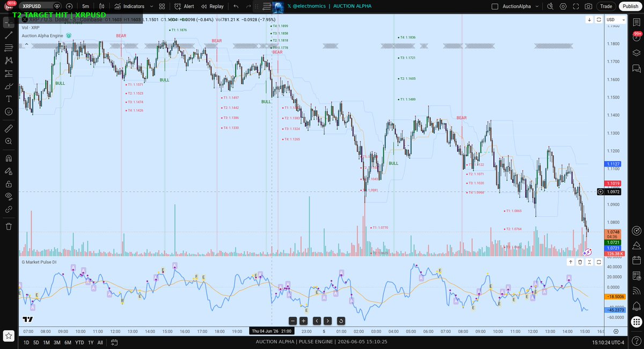Click the Publish button
This screenshot has height=349, width=644.
[630, 6]
